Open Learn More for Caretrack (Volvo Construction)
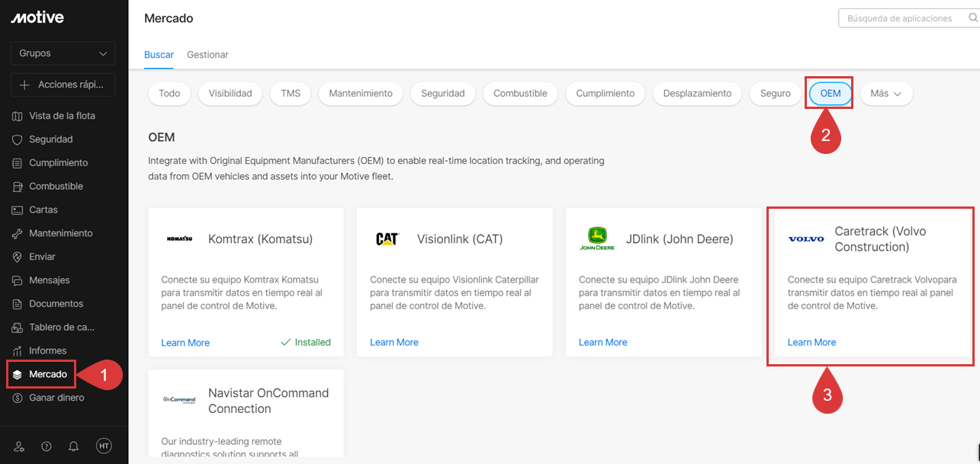The height and width of the screenshot is (464, 980). pos(811,343)
